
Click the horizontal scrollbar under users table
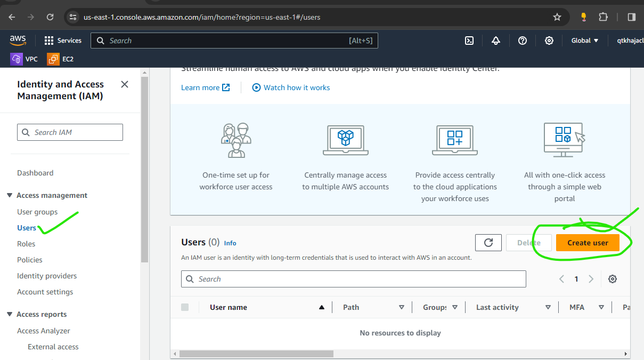point(256,354)
